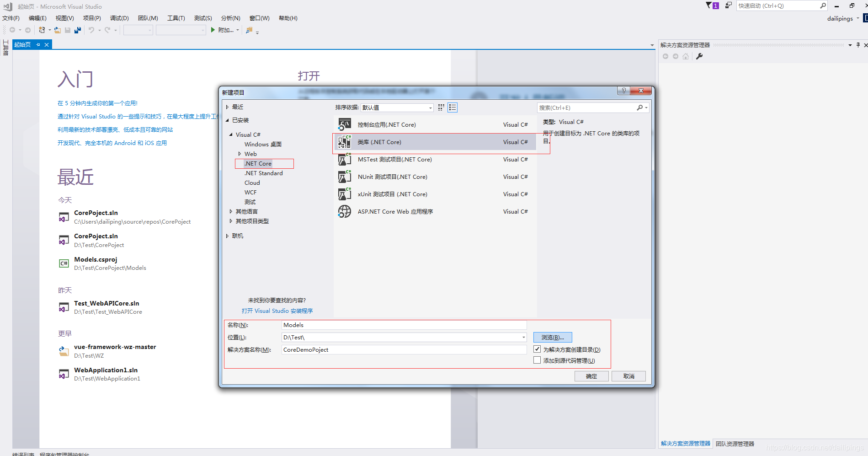Click the wrench Properties icon in Solution Explorer

(699, 56)
